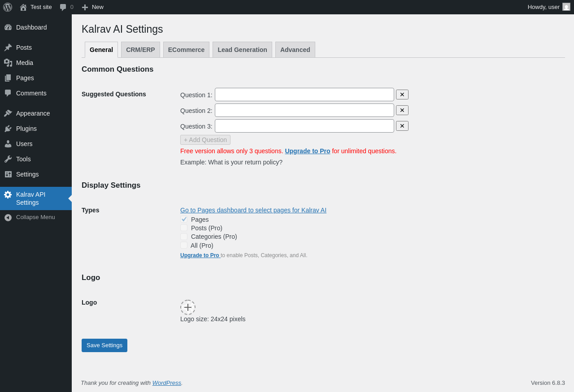Check the Posts (Pro) checkbox
This screenshot has height=392, width=574.
point(184,228)
